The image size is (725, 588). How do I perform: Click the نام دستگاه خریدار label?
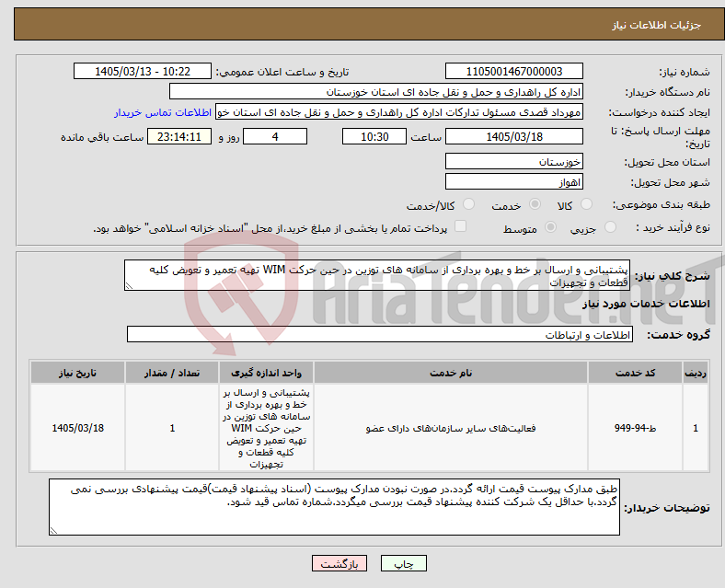tap(668, 92)
